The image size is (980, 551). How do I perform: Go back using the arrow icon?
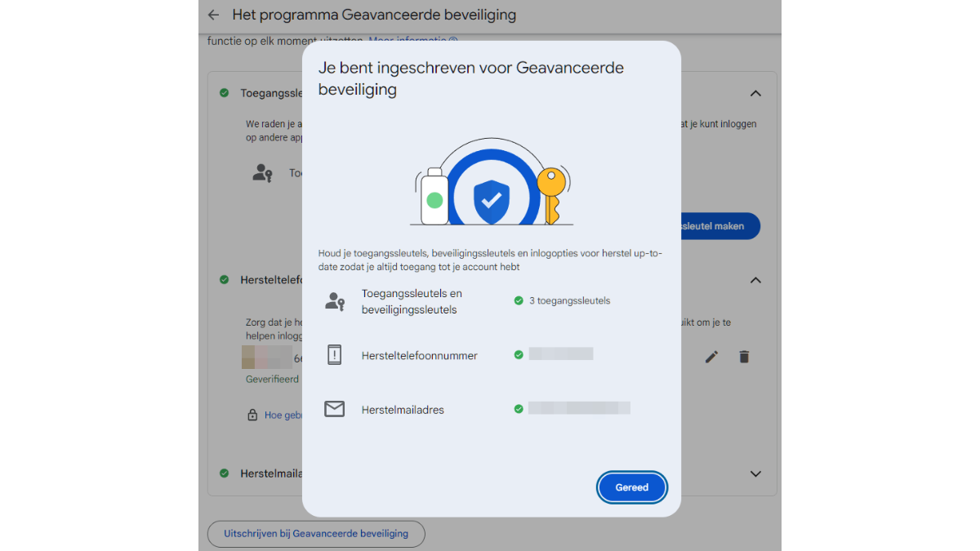click(x=213, y=15)
